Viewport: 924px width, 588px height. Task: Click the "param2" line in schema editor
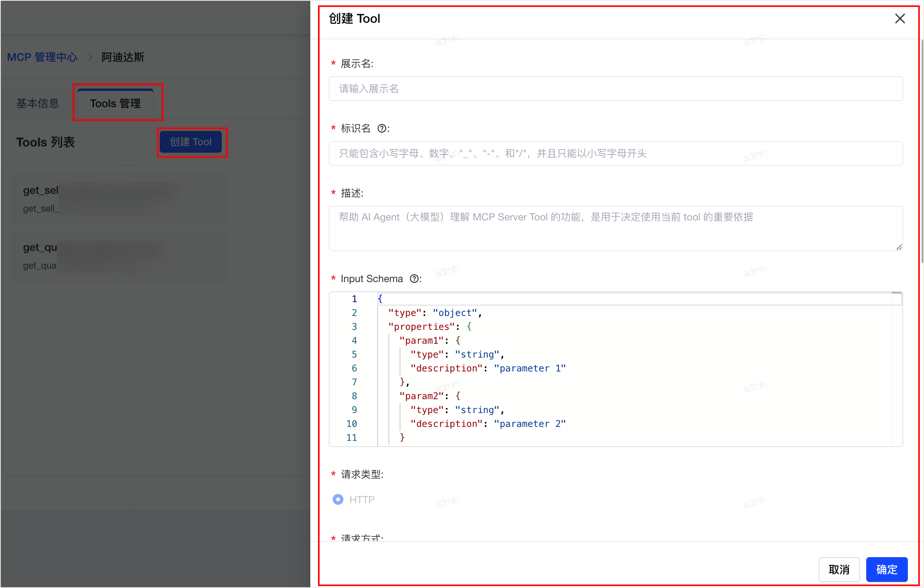(x=430, y=396)
